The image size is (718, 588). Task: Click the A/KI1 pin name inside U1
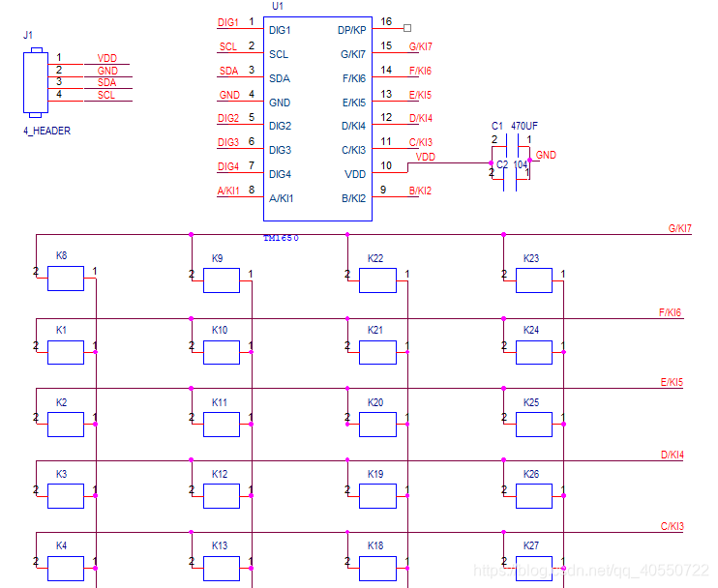tap(282, 198)
